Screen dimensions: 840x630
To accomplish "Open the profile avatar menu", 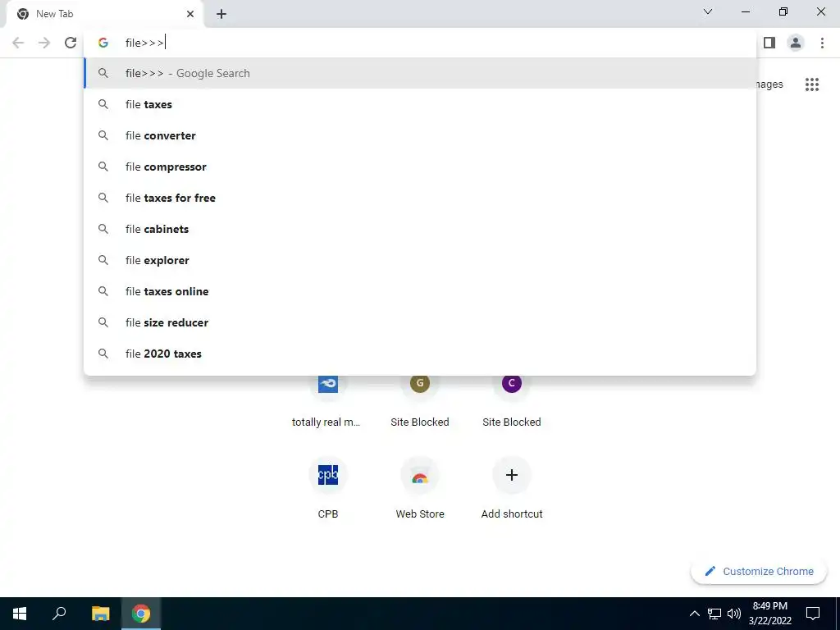I will coord(796,43).
